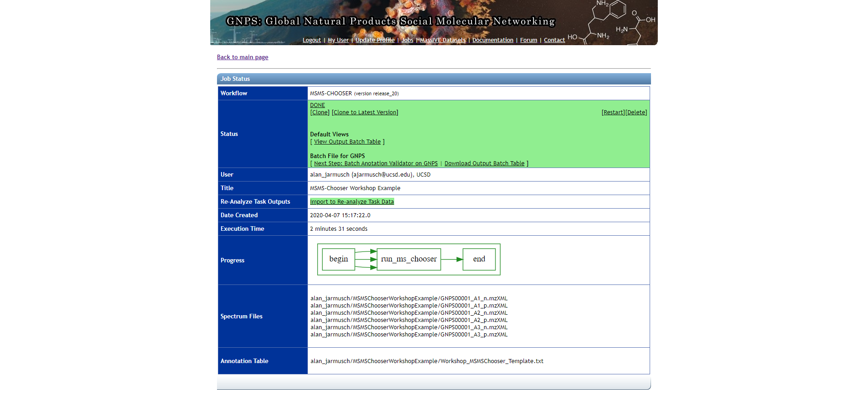
Task: Click the Date Created row label
Action: click(239, 215)
